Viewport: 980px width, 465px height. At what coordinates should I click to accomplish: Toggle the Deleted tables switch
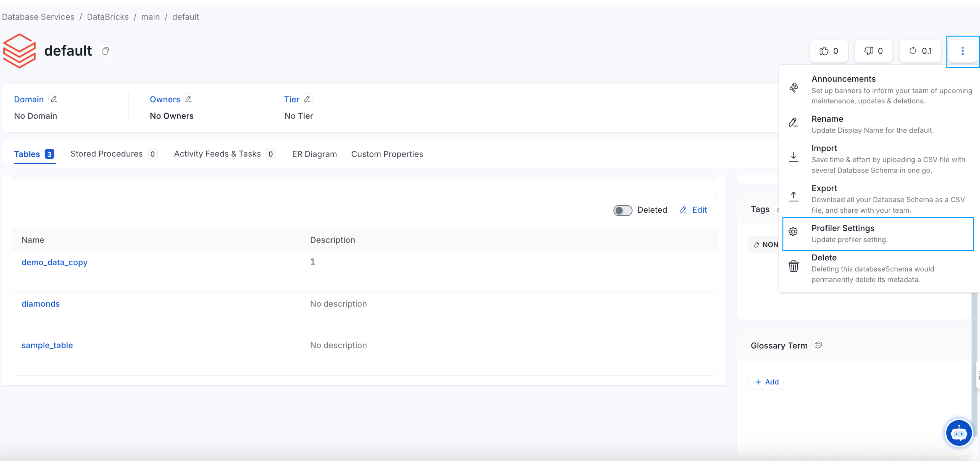pyautogui.click(x=622, y=210)
